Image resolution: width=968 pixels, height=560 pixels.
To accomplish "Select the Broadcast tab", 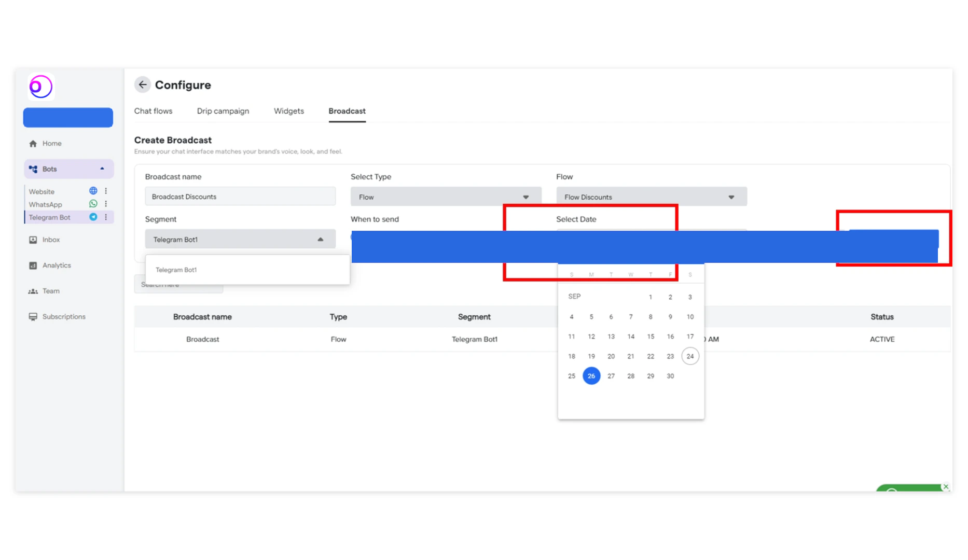I will [347, 111].
